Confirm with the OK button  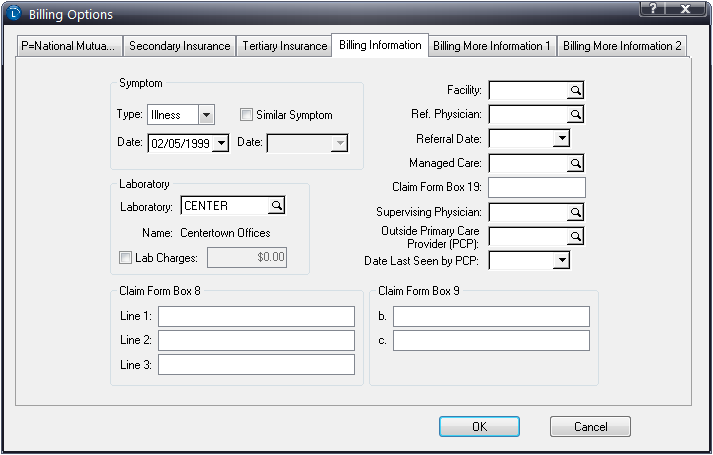click(479, 426)
